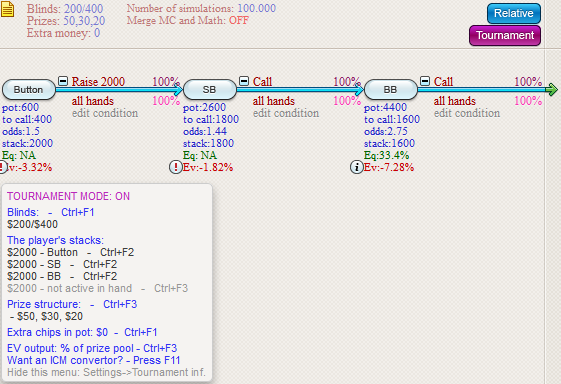
Task: Select the SB player node
Action: 210,89
